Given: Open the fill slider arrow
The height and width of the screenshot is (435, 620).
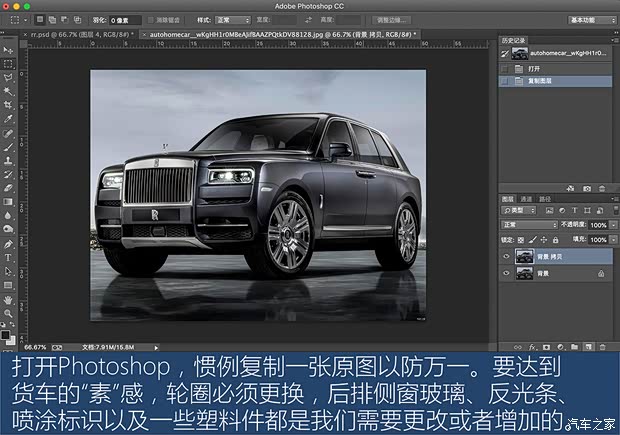Looking at the screenshot, I should click(614, 240).
